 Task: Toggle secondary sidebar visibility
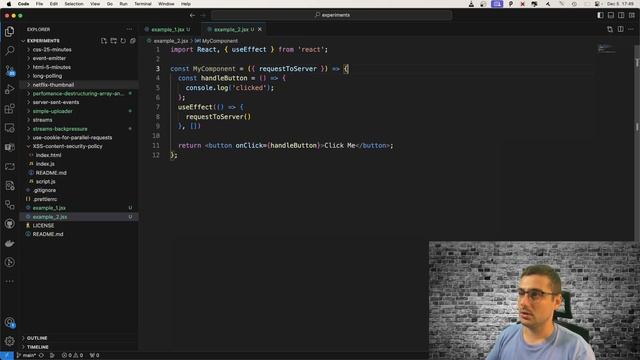tap(621, 15)
